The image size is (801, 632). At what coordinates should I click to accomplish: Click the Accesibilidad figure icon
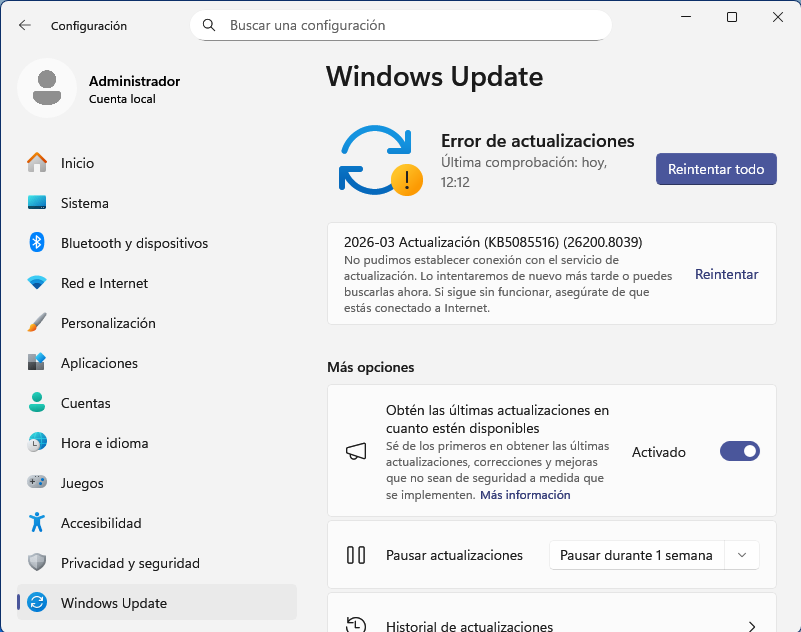point(37,523)
